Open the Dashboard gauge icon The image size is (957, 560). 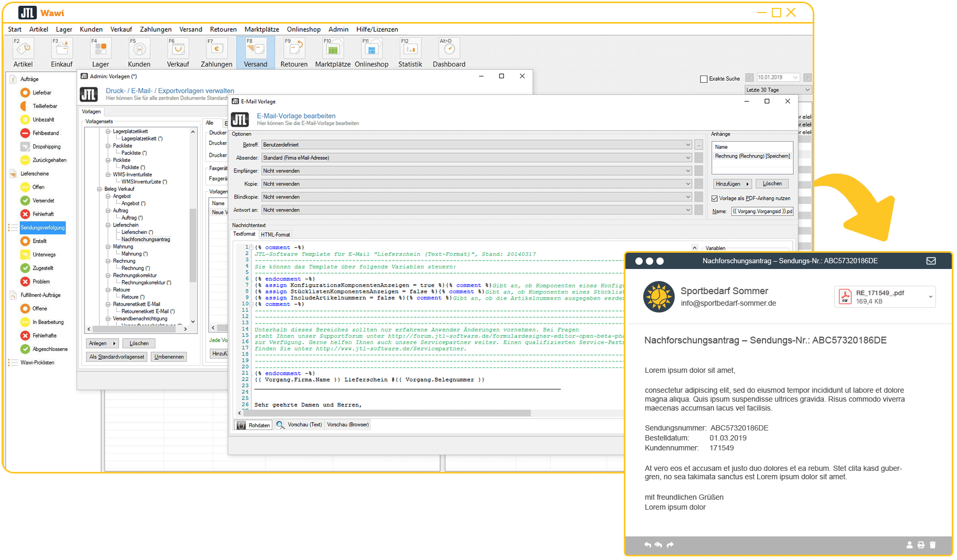(449, 49)
